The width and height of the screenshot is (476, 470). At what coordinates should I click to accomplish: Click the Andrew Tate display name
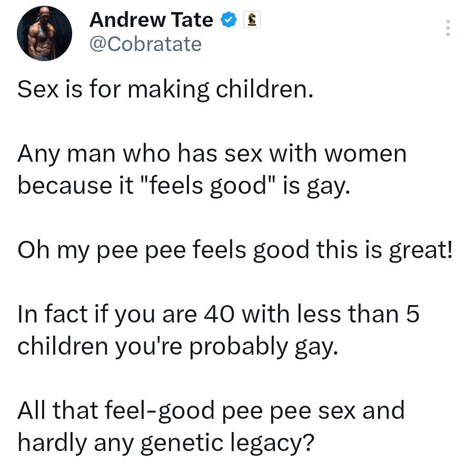click(x=151, y=21)
